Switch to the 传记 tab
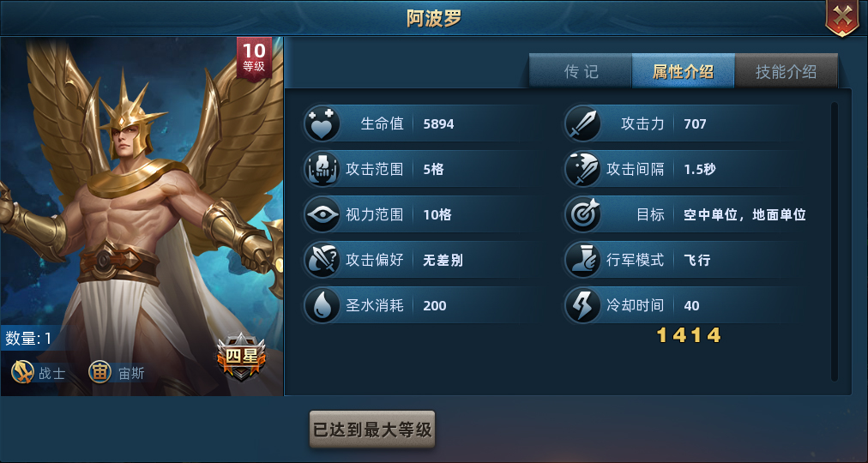This screenshot has width=868, height=463. [581, 71]
